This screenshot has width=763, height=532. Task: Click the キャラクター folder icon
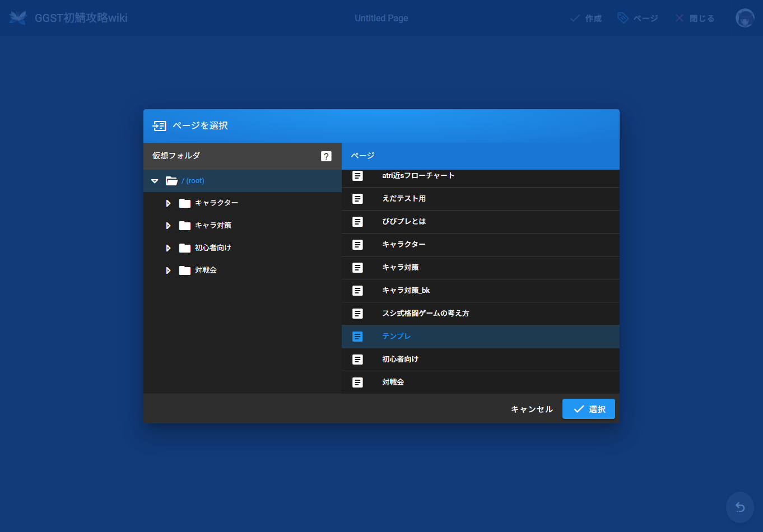tap(185, 203)
